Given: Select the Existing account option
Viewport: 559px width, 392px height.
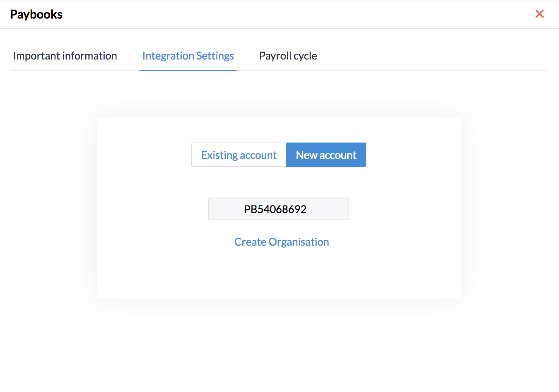Looking at the screenshot, I should coord(239,155).
